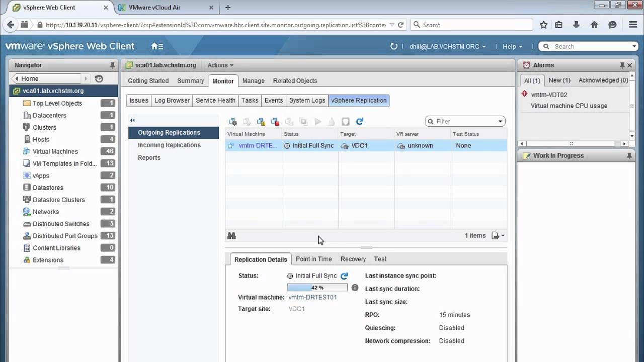Open the Recovery details tab
Screen dimensions: 644x362
353,259
